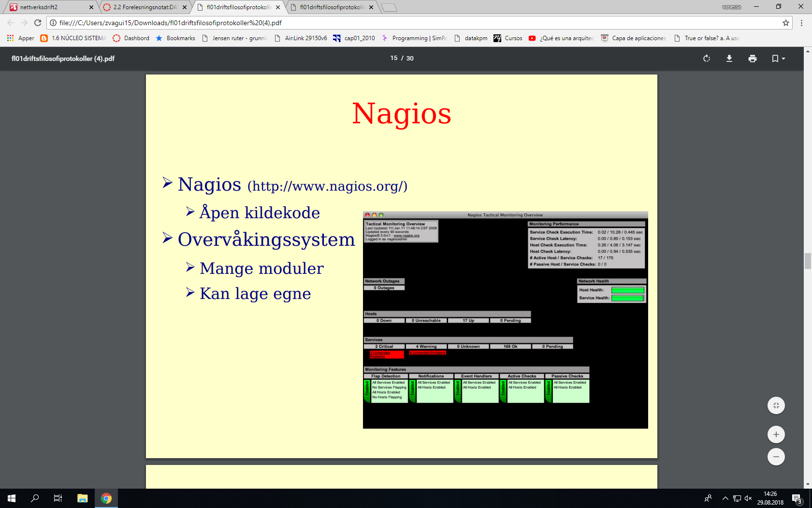Screen dimensions: 812x508
Task: Click the PDF file name title
Action: click(x=63, y=59)
